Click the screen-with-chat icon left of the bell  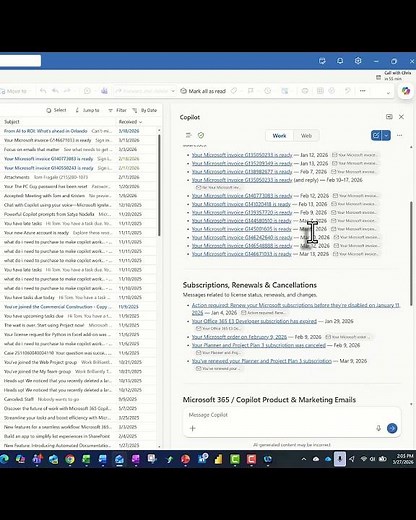[322, 61]
